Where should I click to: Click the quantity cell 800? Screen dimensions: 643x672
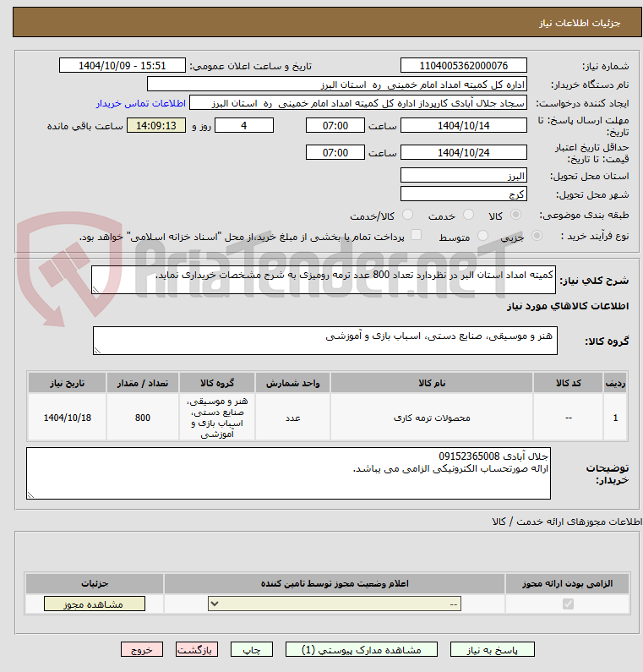(x=143, y=418)
